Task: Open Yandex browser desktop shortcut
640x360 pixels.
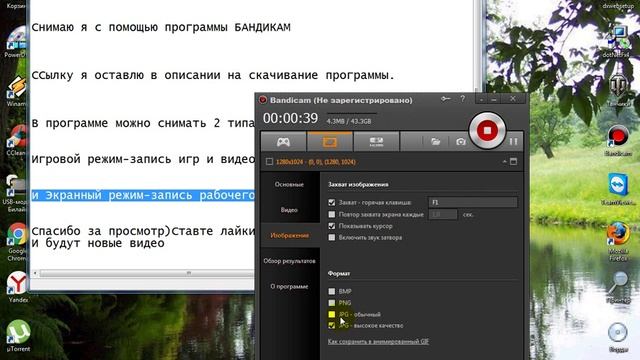Action: pyautogui.click(x=17, y=288)
